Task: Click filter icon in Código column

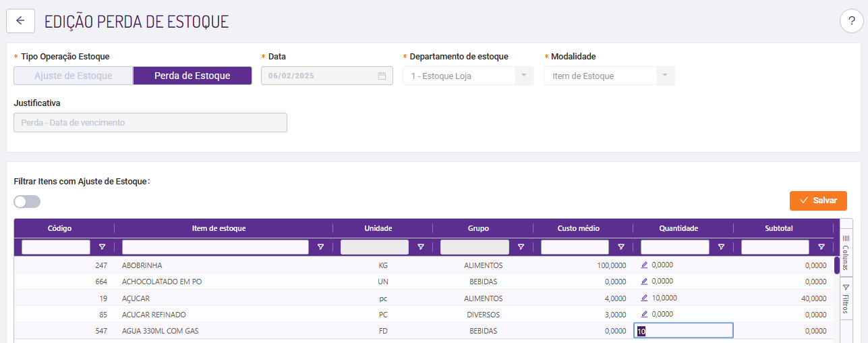Action: tap(103, 247)
